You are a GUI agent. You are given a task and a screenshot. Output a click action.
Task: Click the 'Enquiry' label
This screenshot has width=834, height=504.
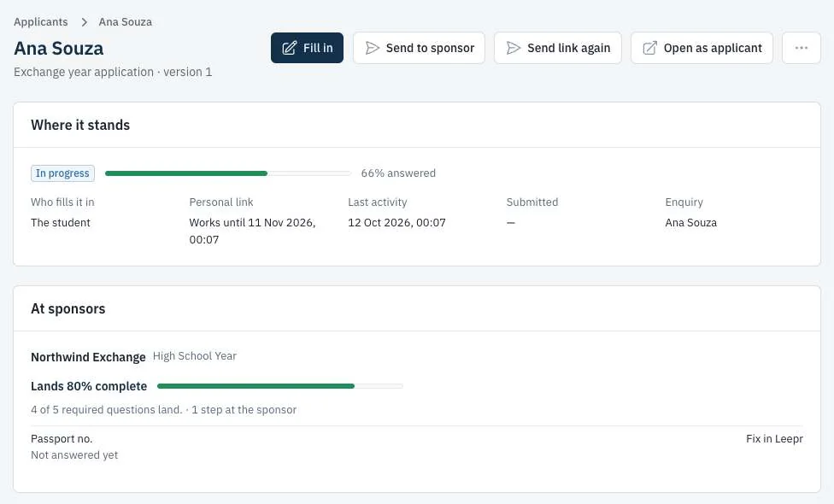point(684,202)
